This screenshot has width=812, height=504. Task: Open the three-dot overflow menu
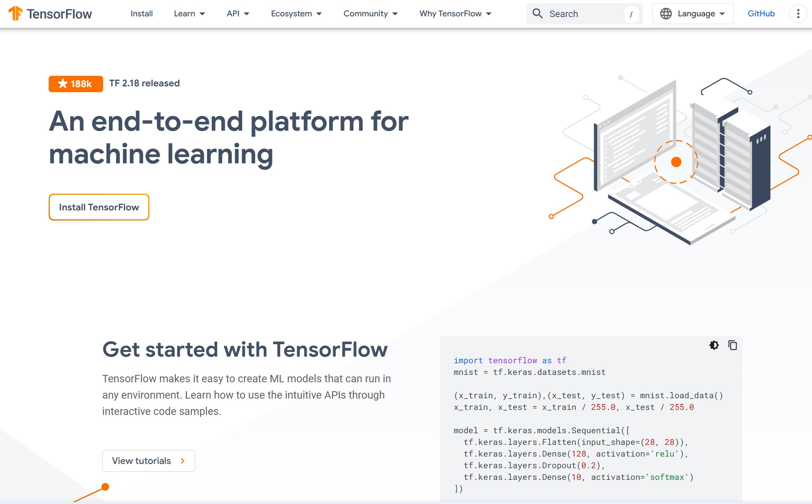pyautogui.click(x=798, y=14)
